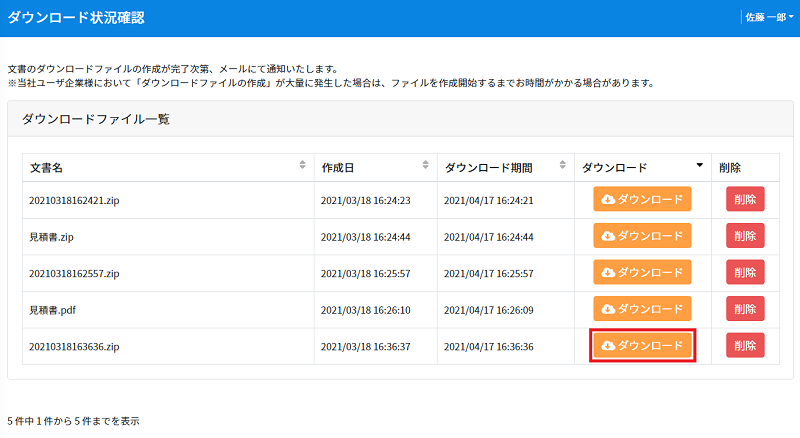The image size is (800, 438).
Task: Delete the file 20210318162557.zip
Action: [x=744, y=272]
